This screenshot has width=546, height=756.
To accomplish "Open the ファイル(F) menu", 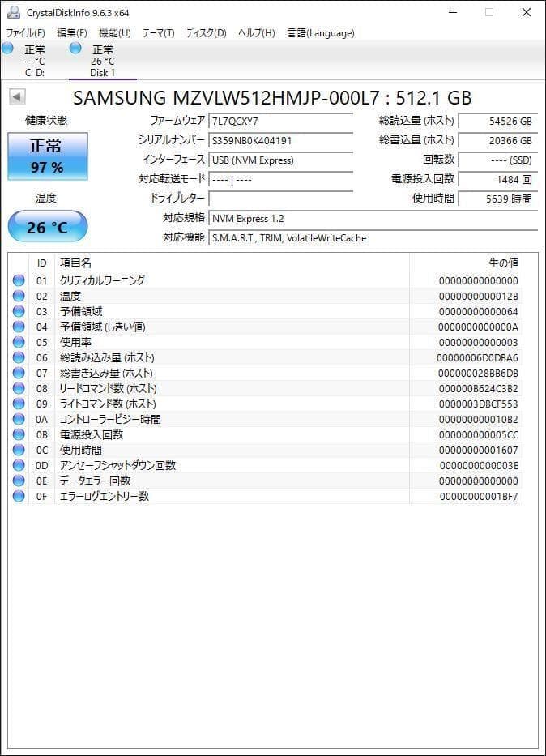I will 26,32.
